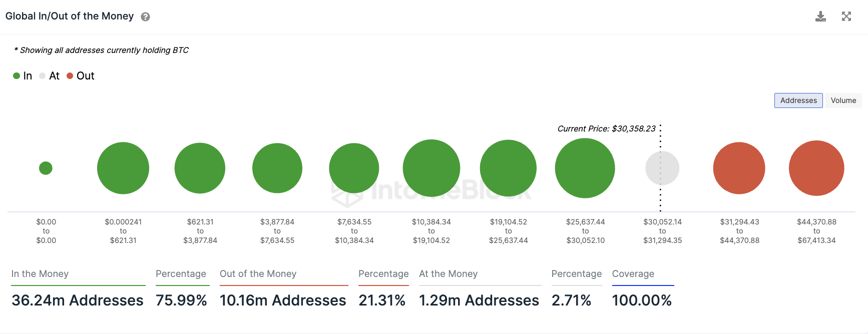Toggle the gray At legend item
The width and height of the screenshot is (868, 334).
coord(50,76)
